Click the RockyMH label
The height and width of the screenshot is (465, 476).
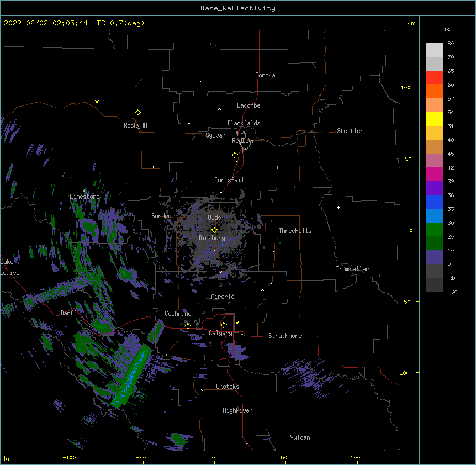(135, 125)
